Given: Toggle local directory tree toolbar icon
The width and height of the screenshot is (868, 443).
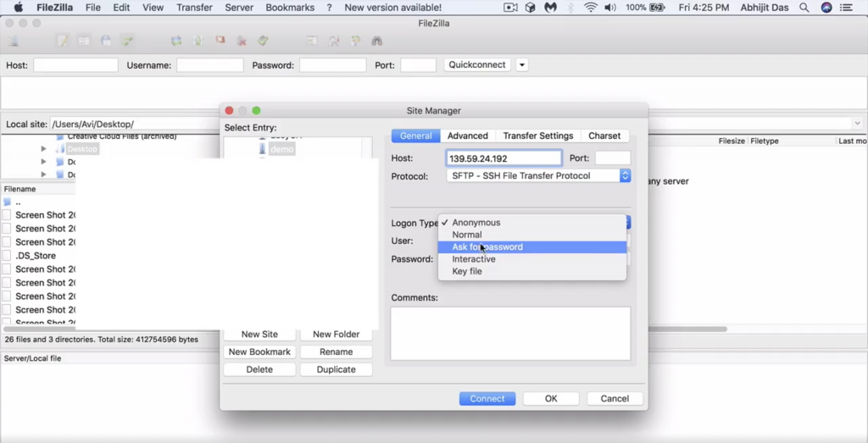Looking at the screenshot, I should pos(84,41).
